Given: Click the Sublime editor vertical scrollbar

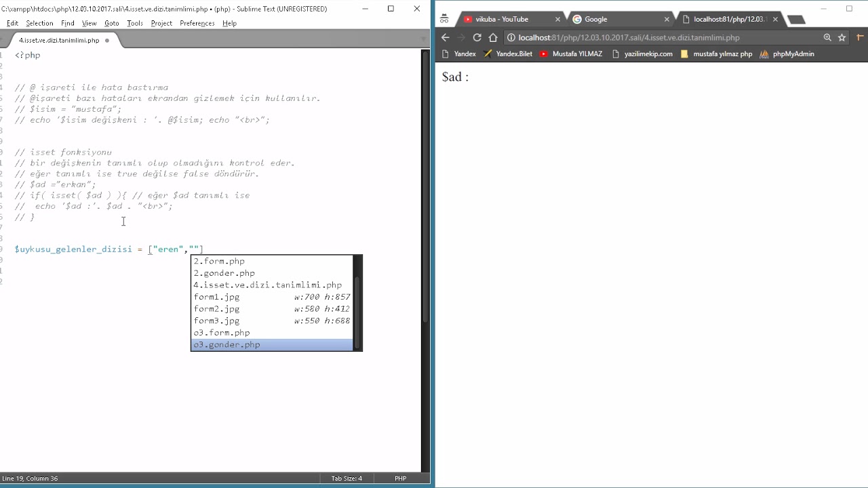Looking at the screenshot, I should (x=425, y=186).
